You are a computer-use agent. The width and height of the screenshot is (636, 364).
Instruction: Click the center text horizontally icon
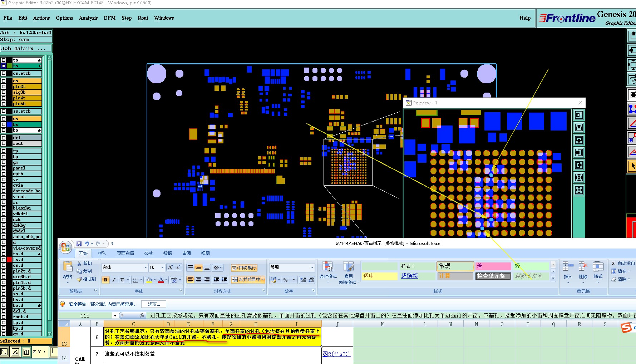199,280
